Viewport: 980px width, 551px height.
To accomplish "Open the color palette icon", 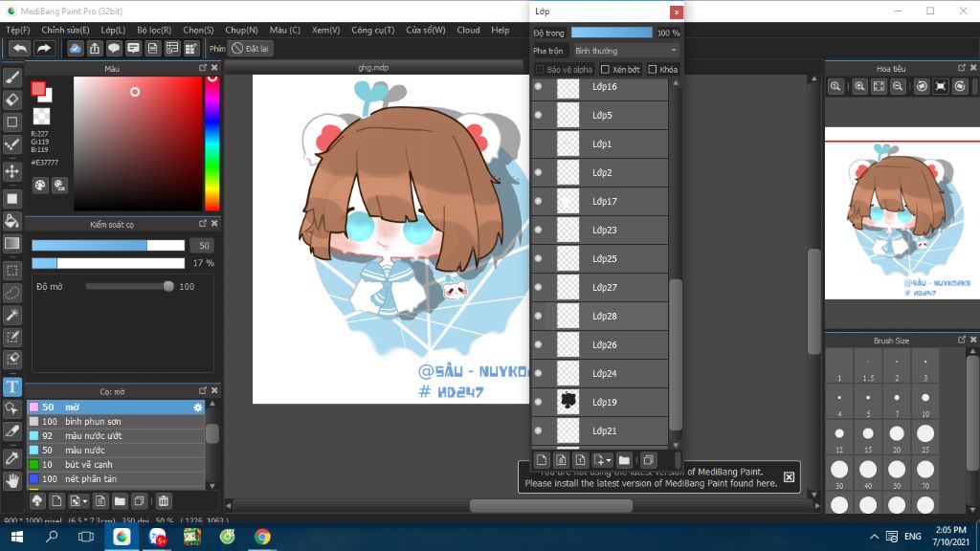I will pyautogui.click(x=40, y=185).
